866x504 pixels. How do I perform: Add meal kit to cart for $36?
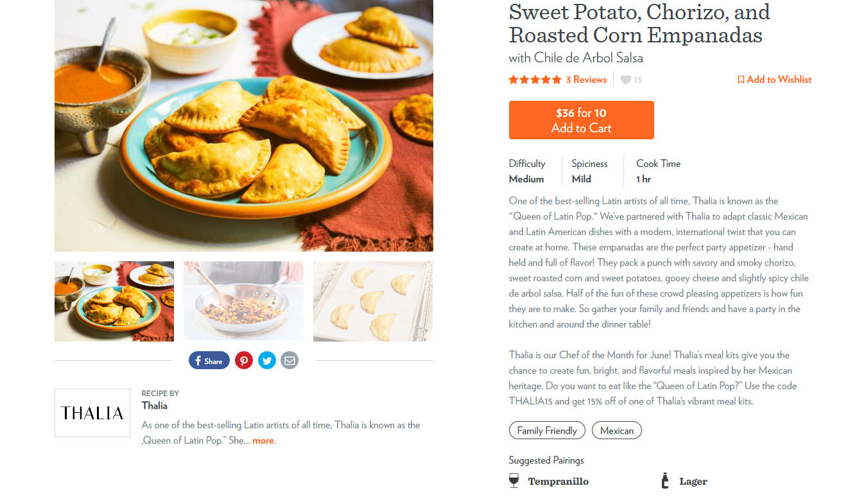tap(581, 120)
